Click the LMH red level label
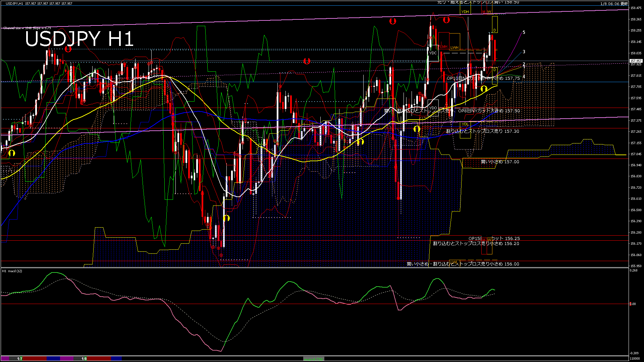Screen dimensions: 644x362 coord(443,47)
